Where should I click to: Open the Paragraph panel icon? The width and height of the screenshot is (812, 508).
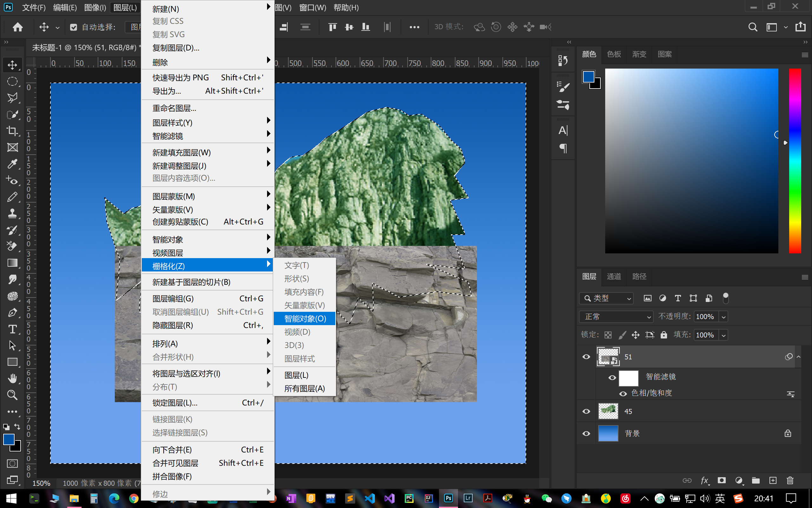(x=563, y=148)
